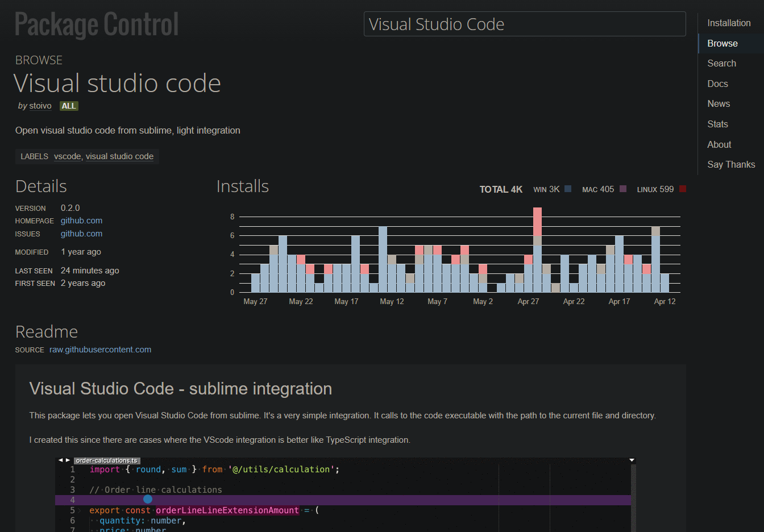Open the visual studio code label link

(119, 156)
